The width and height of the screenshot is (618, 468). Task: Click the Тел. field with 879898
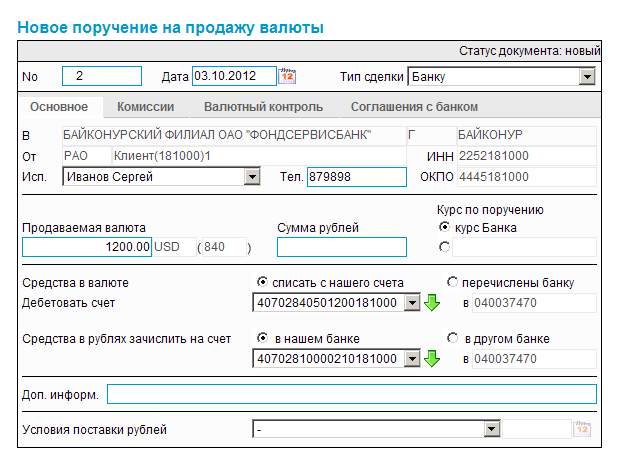point(357,177)
